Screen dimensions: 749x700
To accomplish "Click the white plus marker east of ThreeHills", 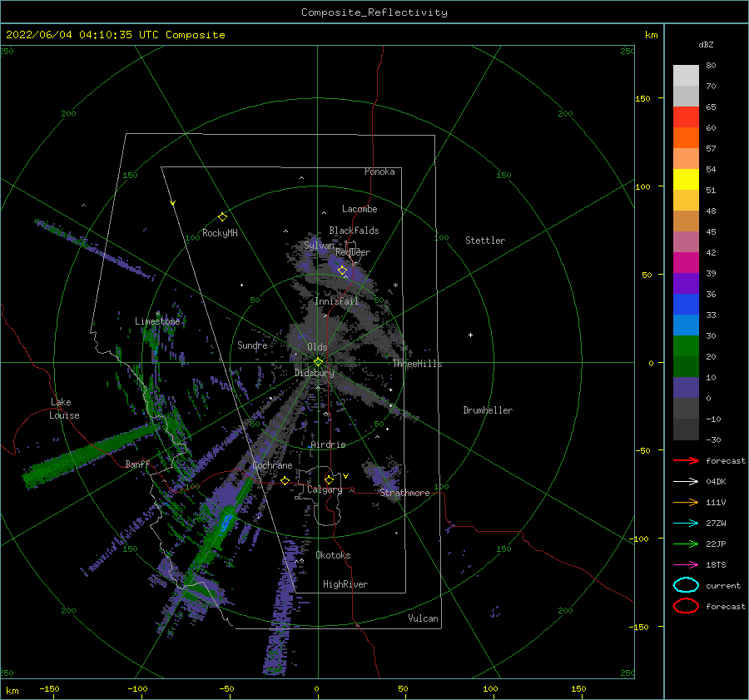I will click(x=470, y=335).
